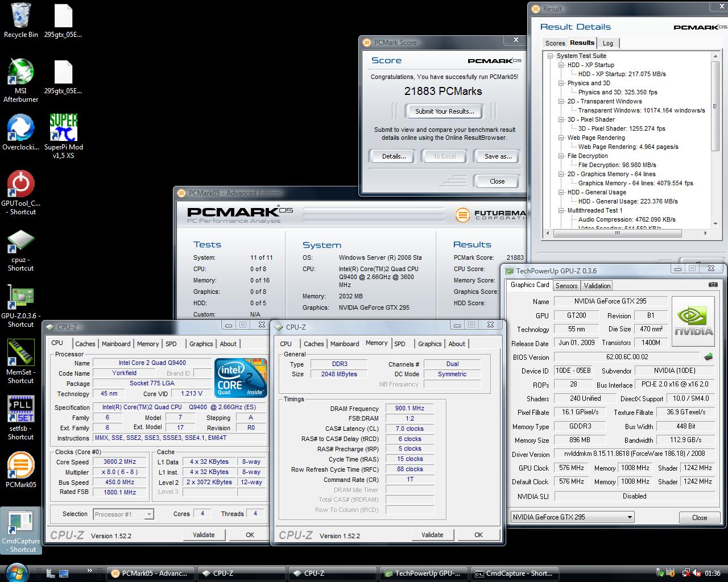
Task: Open the Overclocki... desktop shortcut
Action: tap(21, 133)
